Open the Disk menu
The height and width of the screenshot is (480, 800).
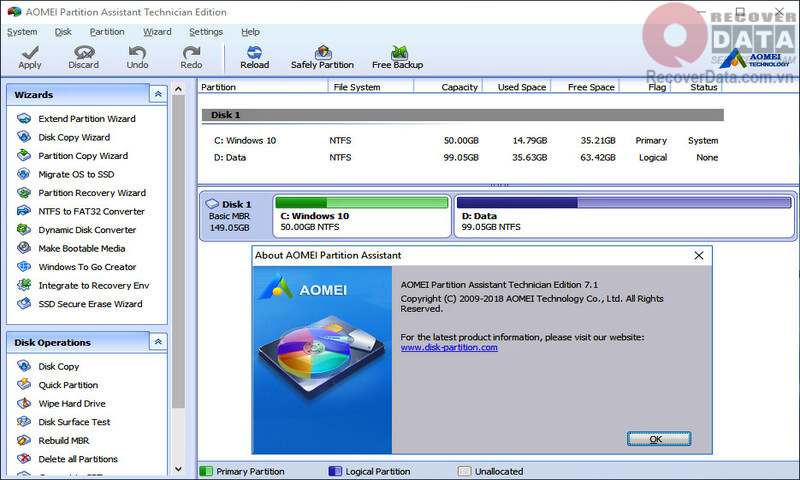click(63, 32)
